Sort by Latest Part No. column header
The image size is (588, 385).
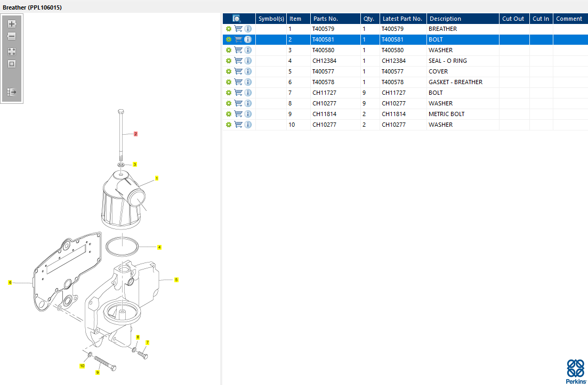pyautogui.click(x=403, y=19)
